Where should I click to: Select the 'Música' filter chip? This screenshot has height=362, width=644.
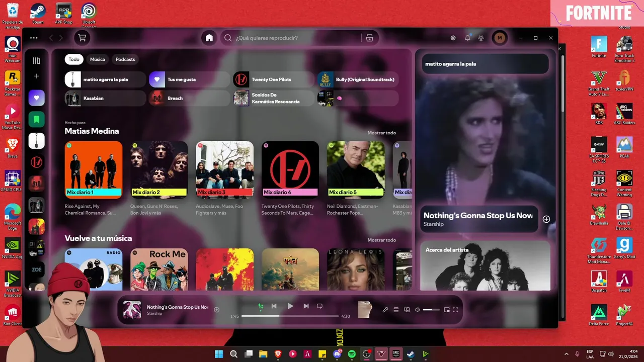pos(98,59)
